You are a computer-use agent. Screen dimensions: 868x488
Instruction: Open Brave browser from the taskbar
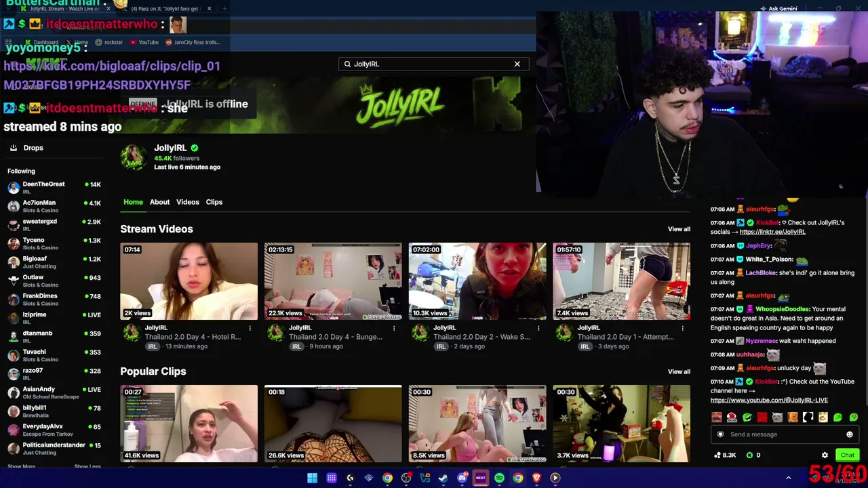pos(536,478)
